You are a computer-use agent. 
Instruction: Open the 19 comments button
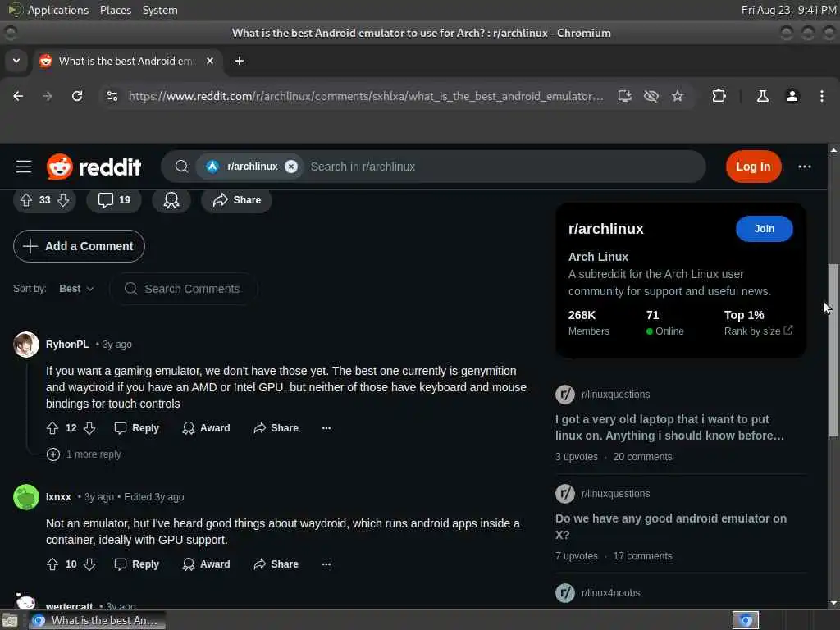click(113, 200)
